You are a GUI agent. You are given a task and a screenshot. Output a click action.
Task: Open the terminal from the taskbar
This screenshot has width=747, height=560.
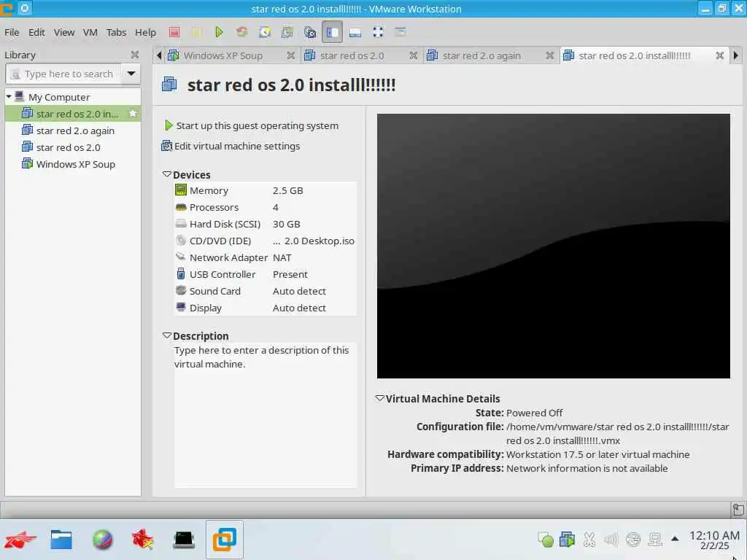pos(184,540)
